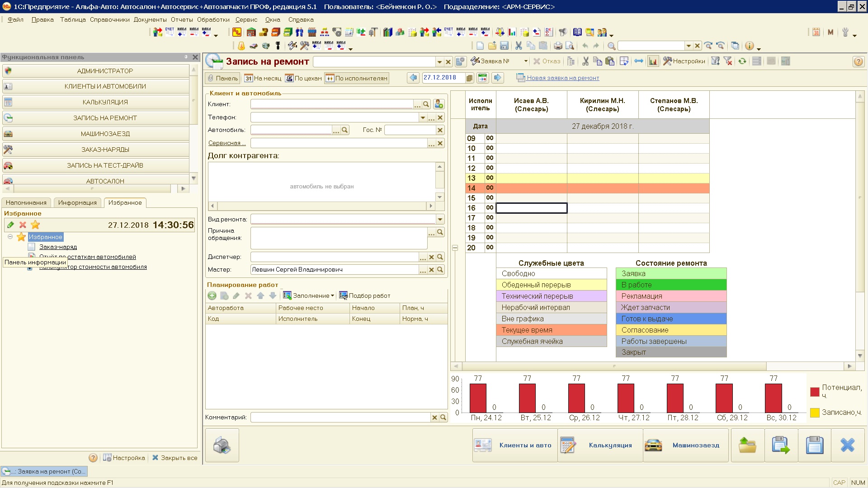Open the Отчеты menu
The height and width of the screenshot is (488, 868).
[182, 19]
